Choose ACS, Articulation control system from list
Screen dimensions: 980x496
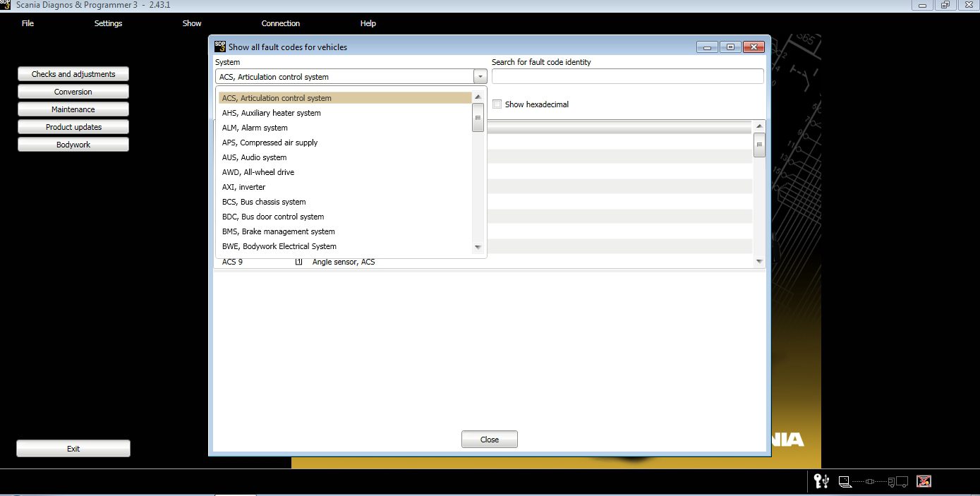click(x=344, y=98)
